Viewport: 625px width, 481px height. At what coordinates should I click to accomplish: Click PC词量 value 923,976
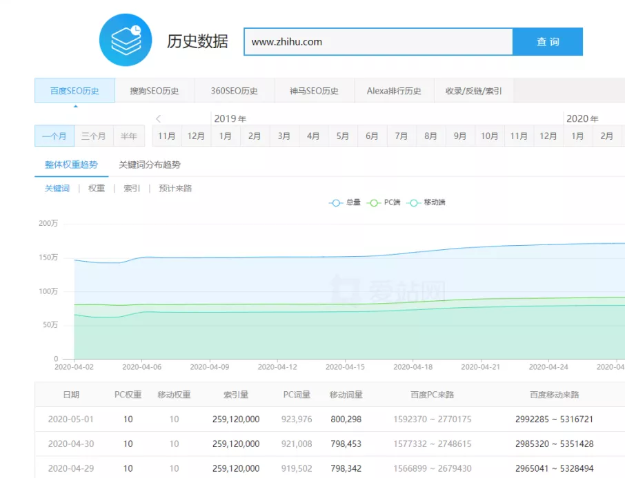(x=297, y=419)
